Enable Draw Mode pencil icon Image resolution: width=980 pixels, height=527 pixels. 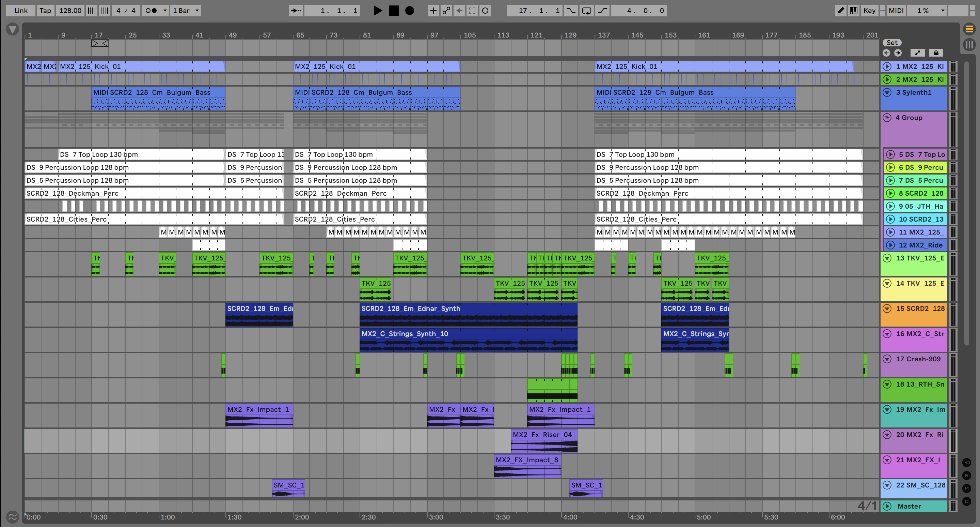[x=840, y=11]
